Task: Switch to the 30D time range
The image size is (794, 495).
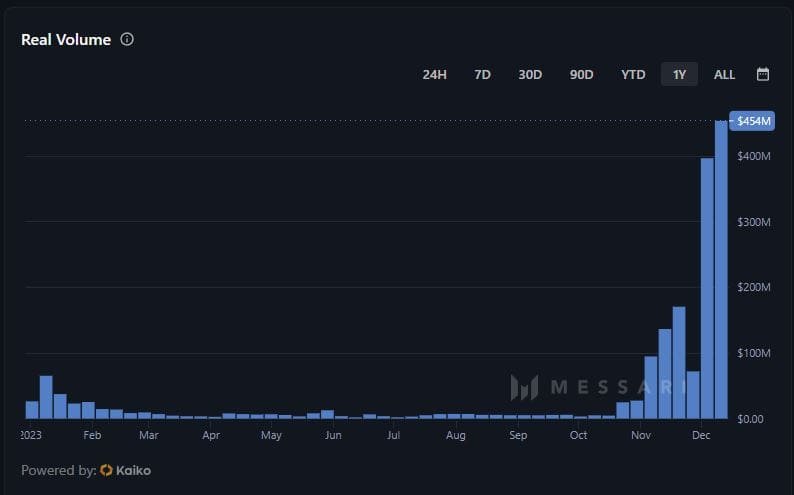Action: tap(530, 74)
